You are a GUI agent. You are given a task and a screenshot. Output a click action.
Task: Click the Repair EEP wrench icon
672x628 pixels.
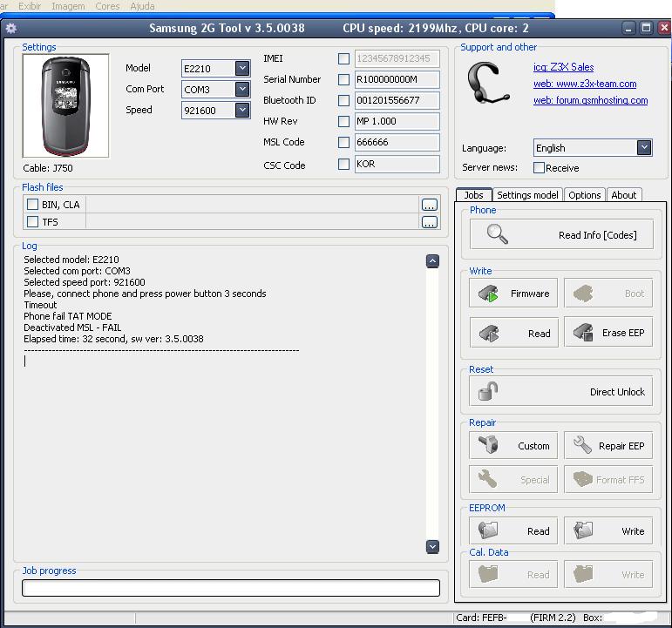pos(582,445)
